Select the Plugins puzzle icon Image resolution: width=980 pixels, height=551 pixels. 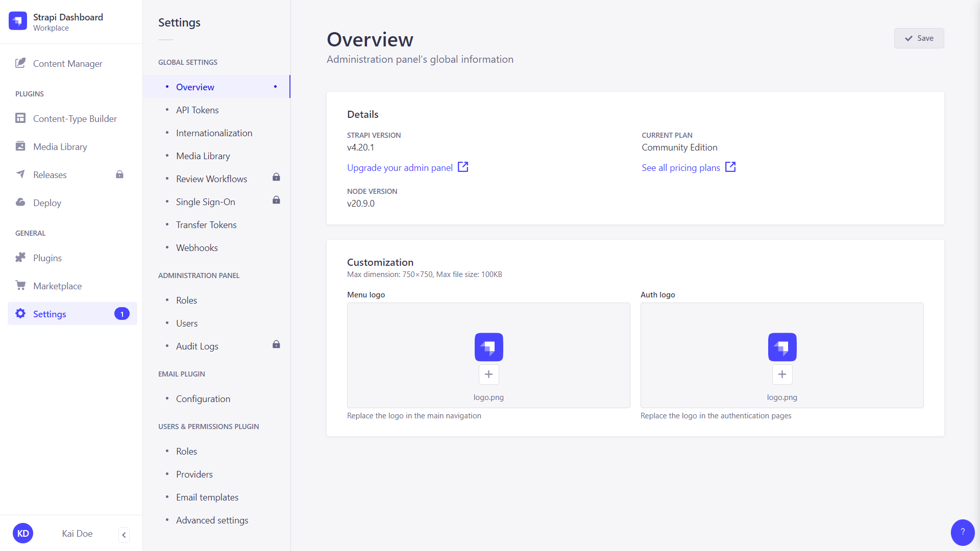tap(20, 257)
